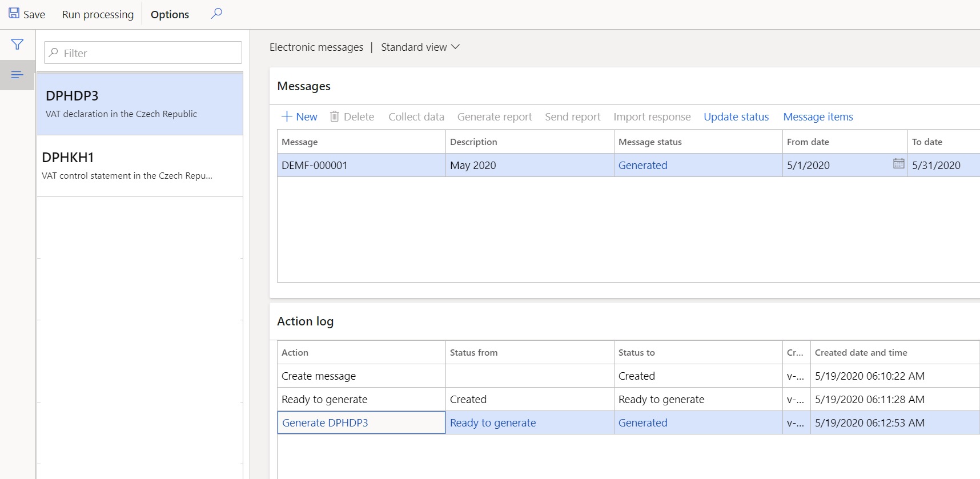
Task: Collapse the Action log section heading
Action: pyautogui.click(x=305, y=321)
